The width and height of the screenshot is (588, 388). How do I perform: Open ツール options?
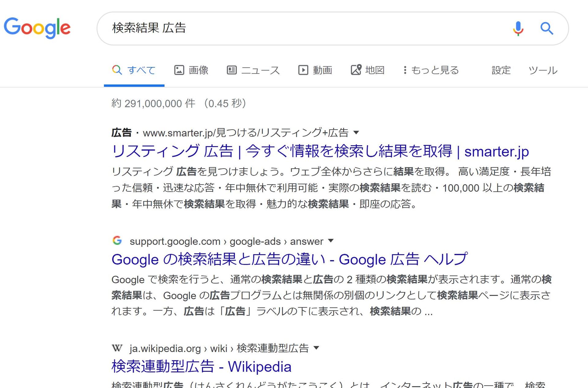point(543,70)
